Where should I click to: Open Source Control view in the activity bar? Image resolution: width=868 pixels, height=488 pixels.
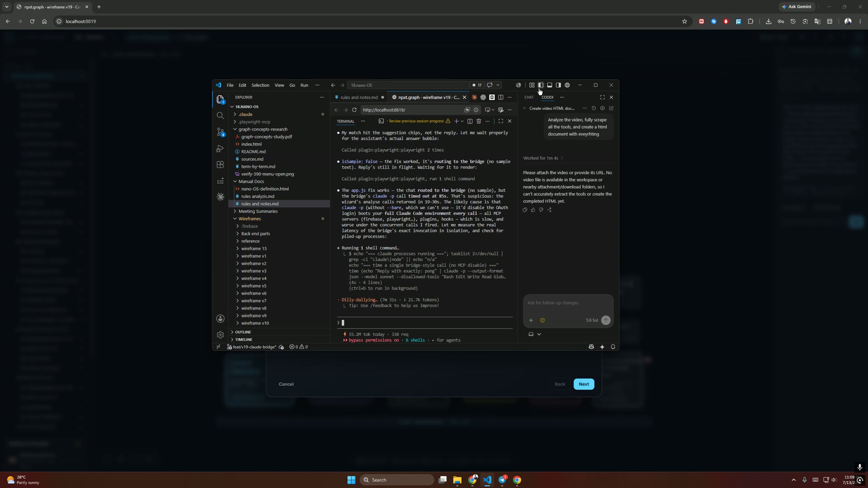coord(220,132)
